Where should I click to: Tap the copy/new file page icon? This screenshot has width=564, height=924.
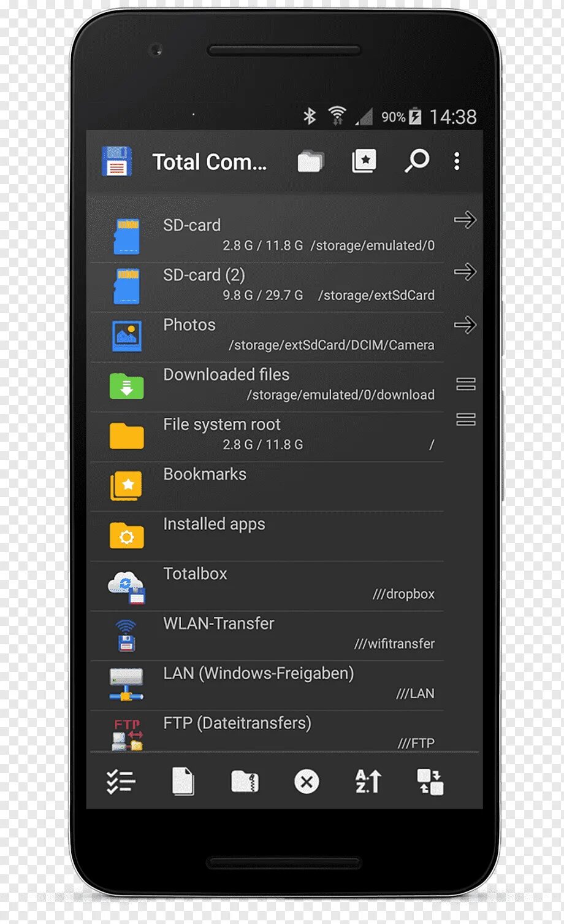(x=183, y=782)
